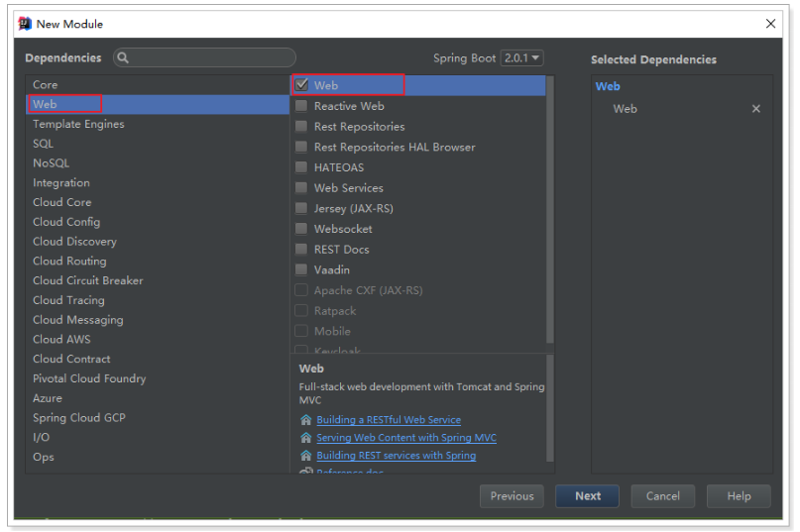The width and height of the screenshot is (800, 532).
Task: Select the I/O category
Action: pos(158,437)
